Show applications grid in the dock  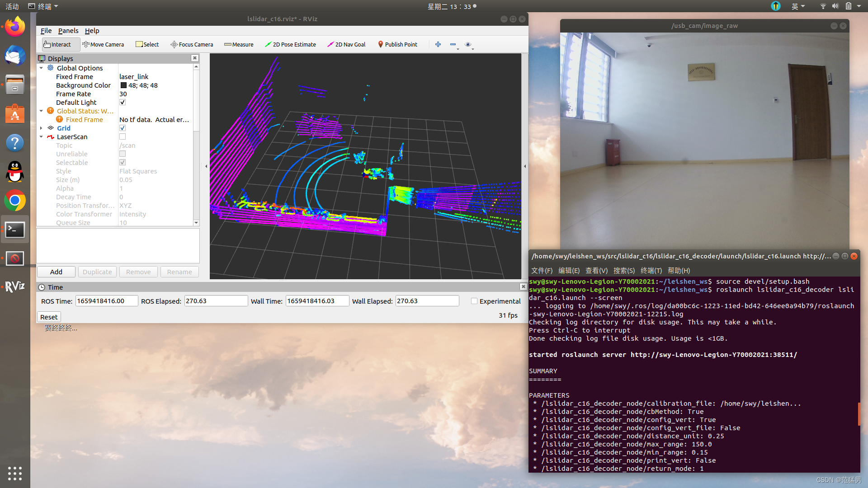tap(15, 473)
